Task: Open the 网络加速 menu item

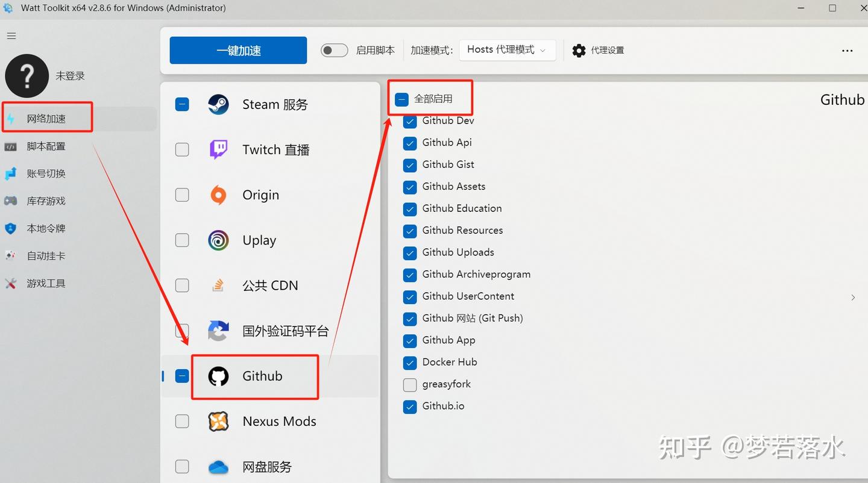Action: pos(79,119)
